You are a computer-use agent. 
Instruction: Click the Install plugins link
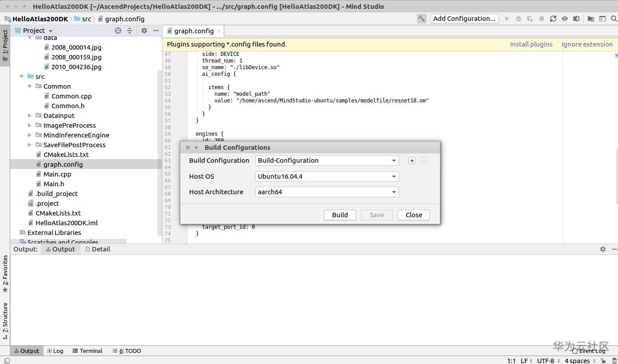click(531, 44)
